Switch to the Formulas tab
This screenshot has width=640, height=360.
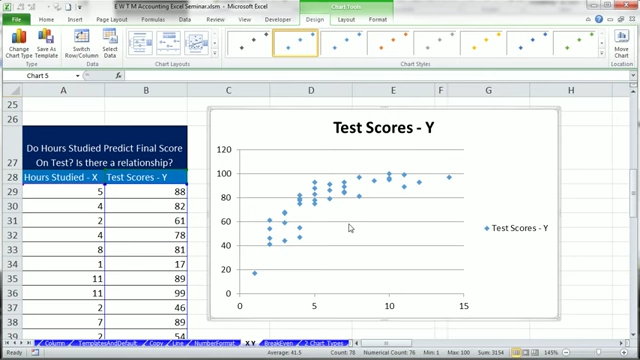pyautogui.click(x=153, y=20)
